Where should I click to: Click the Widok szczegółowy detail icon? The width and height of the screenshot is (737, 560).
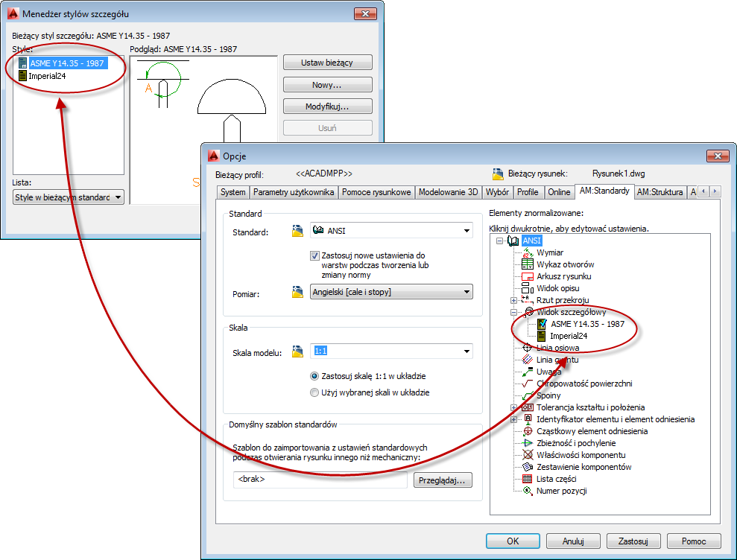tap(529, 312)
